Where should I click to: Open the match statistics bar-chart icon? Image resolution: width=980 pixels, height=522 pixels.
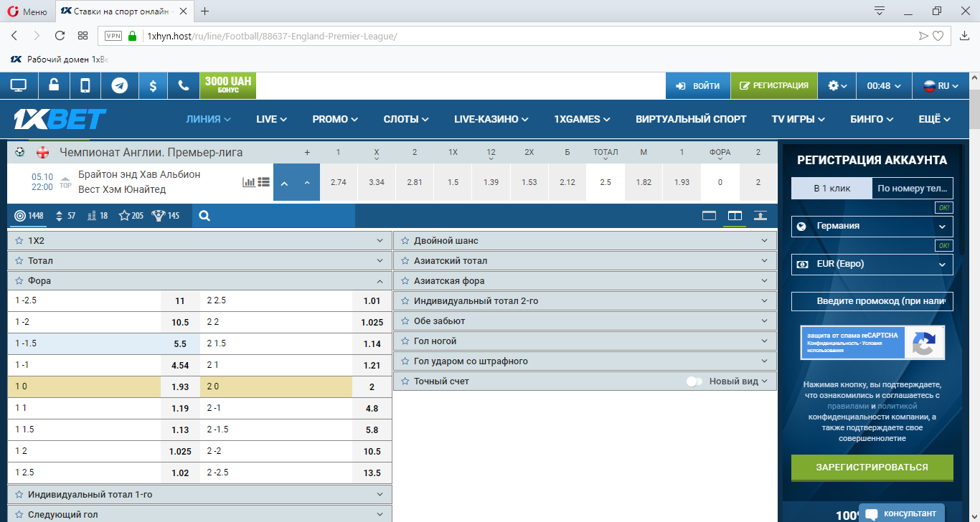point(249,182)
